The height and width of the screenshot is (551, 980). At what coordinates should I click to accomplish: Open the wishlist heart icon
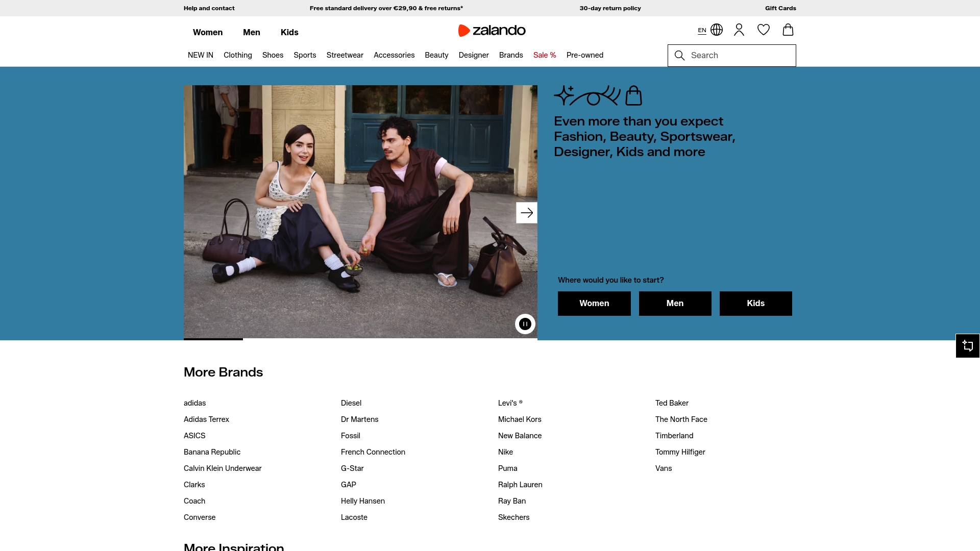tap(763, 30)
